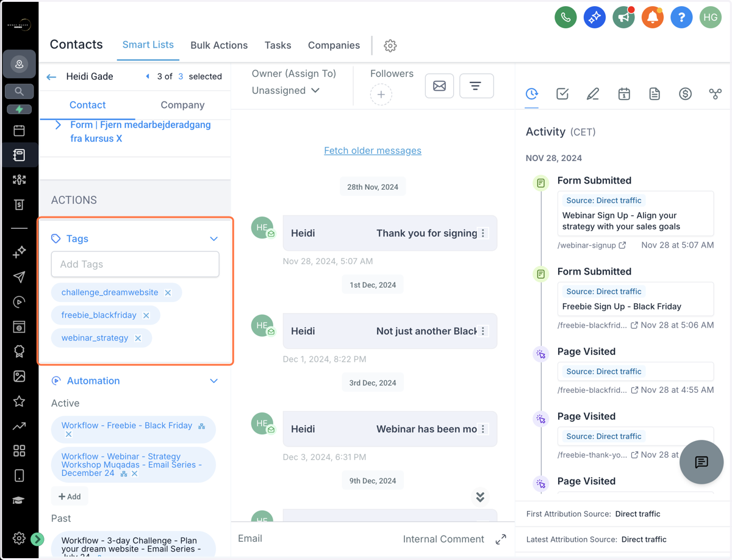Open the HG profile avatar

(710, 18)
